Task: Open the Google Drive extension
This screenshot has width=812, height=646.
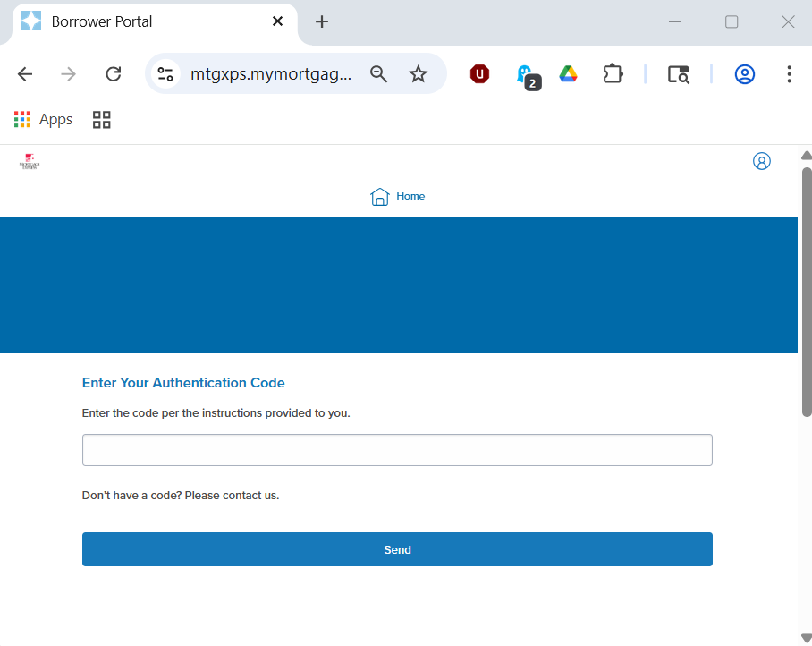Action: pos(568,74)
